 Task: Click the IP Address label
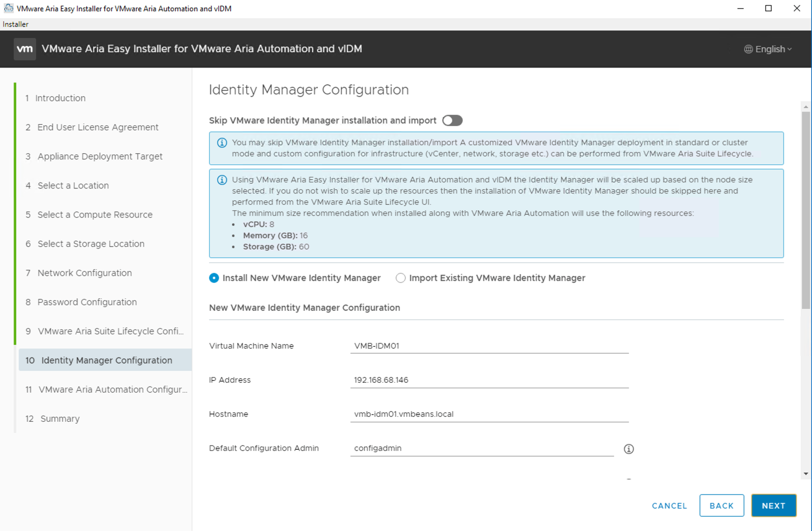(230, 380)
